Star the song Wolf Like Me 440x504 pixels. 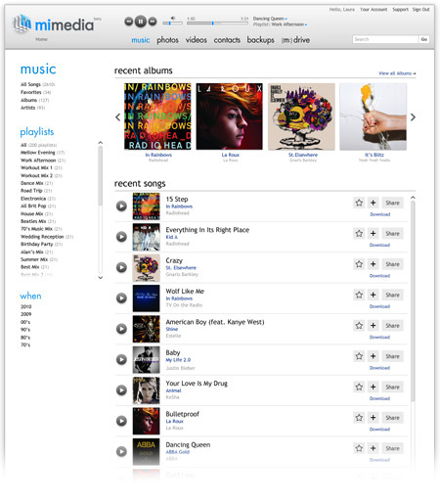tap(359, 295)
